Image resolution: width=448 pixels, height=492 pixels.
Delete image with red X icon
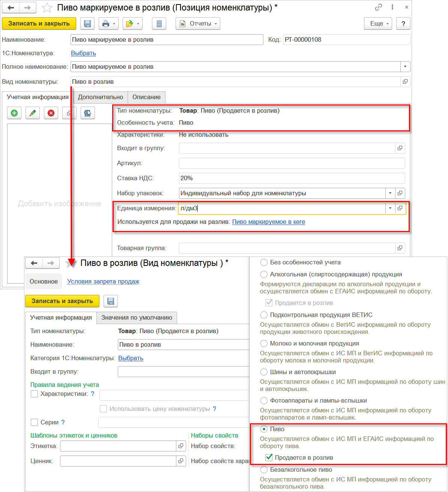51,113
